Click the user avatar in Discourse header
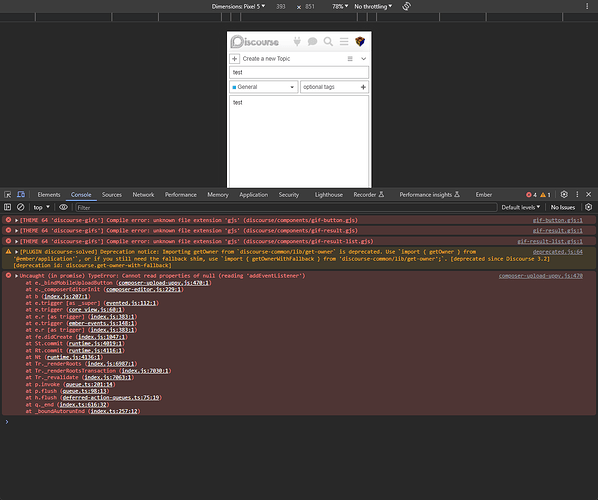The width and height of the screenshot is (598, 500). click(360, 41)
